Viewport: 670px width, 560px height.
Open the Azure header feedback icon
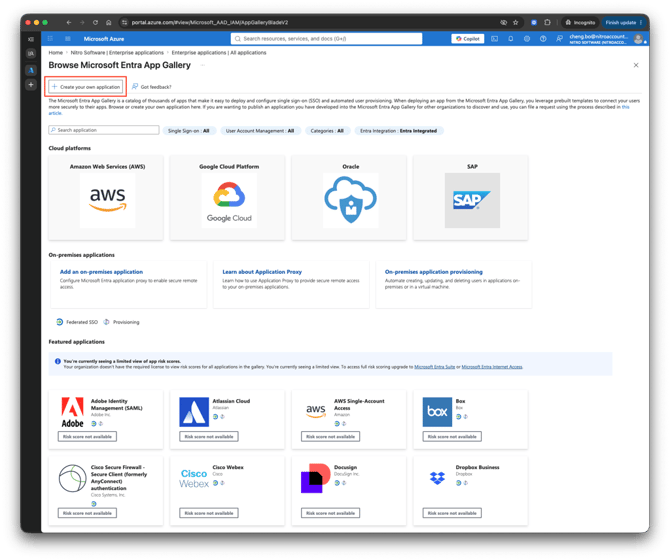pyautogui.click(x=559, y=39)
